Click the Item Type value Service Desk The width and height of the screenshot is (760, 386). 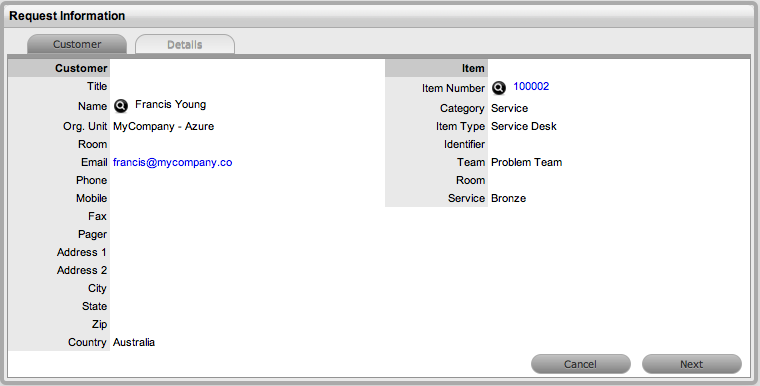(x=523, y=127)
